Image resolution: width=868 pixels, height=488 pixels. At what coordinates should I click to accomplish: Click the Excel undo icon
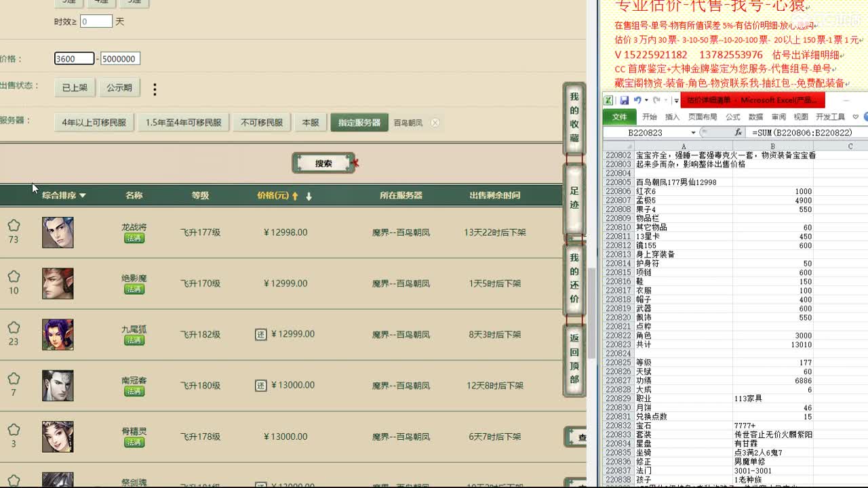click(x=637, y=100)
